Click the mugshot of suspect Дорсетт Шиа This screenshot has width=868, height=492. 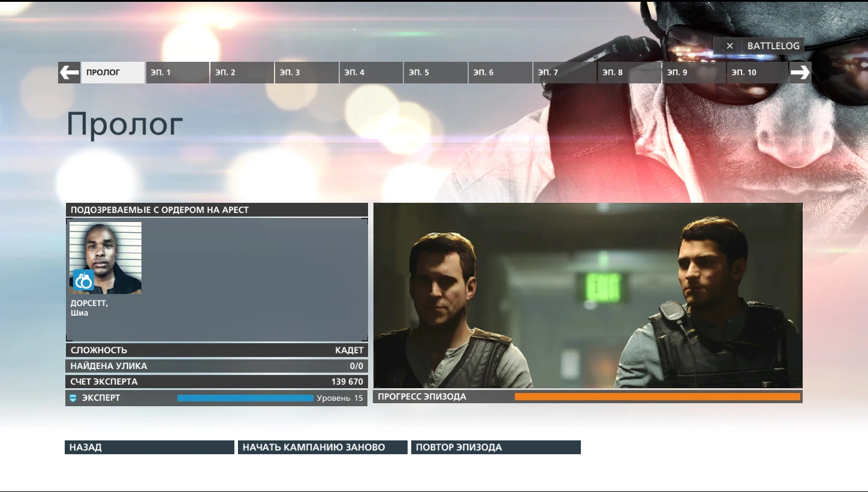click(x=106, y=257)
